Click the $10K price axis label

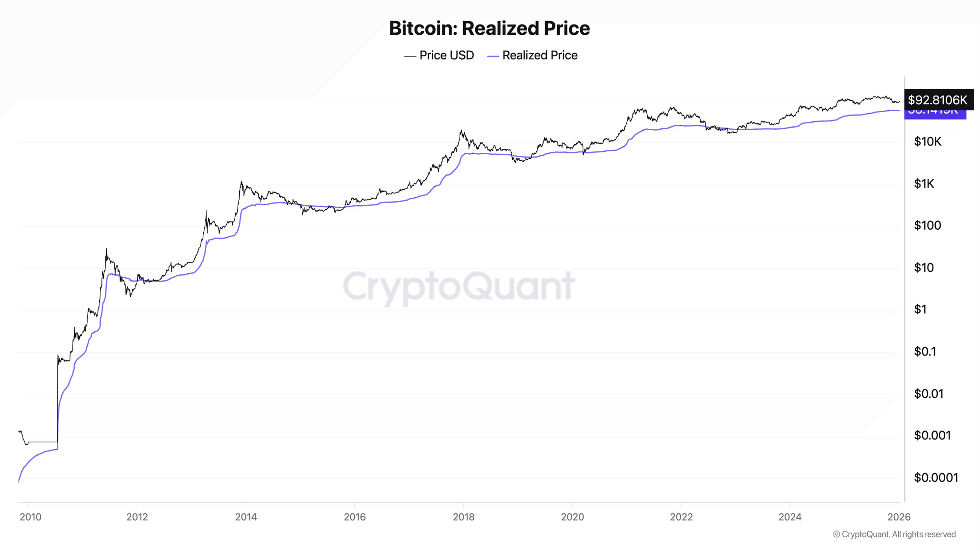928,142
